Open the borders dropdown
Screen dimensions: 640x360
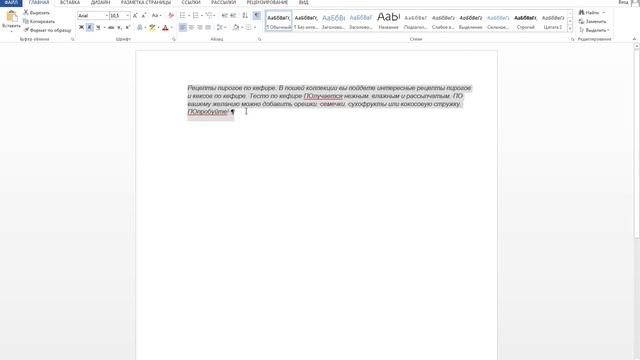point(255,28)
